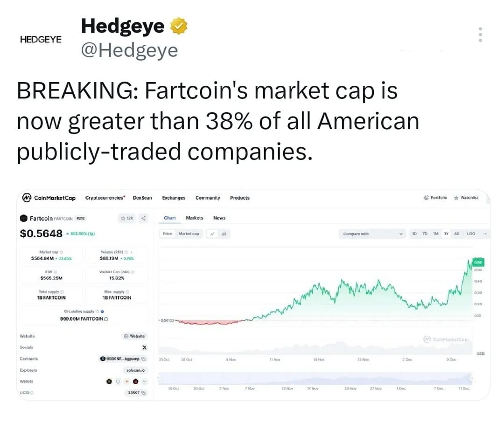Open the Exchanges menu item
504x421 pixels.
pos(174,198)
